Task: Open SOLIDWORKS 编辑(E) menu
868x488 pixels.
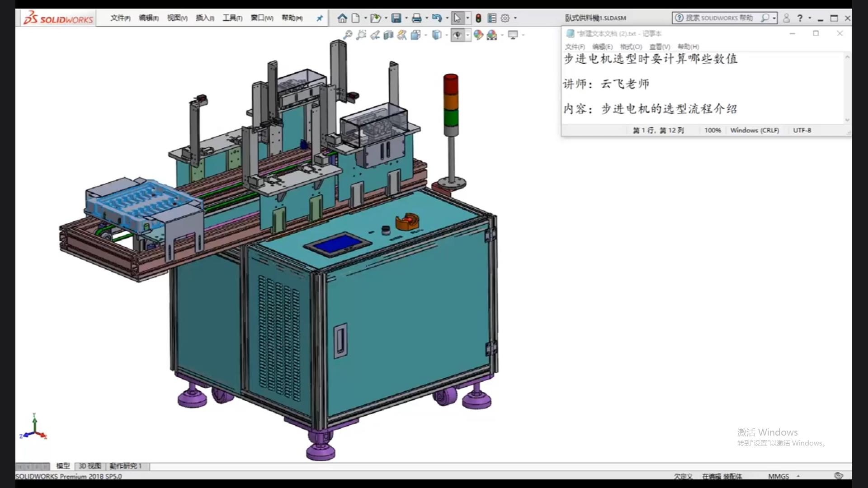Action: pos(149,18)
